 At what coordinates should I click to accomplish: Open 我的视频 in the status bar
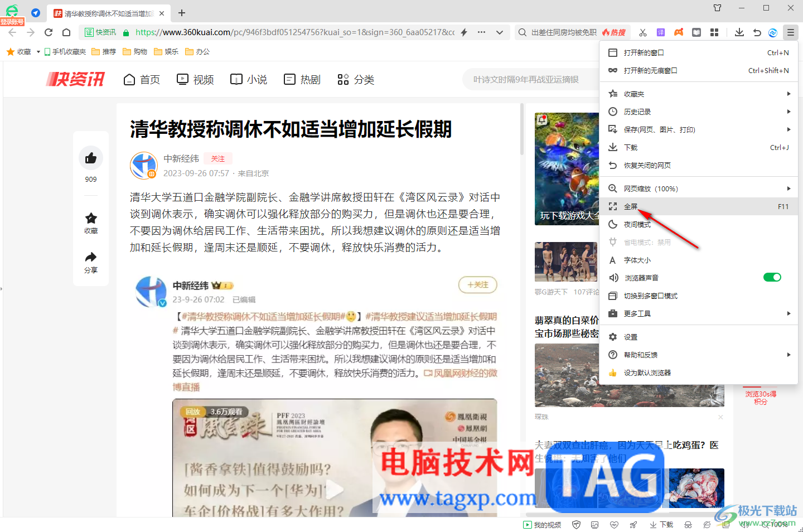click(x=543, y=525)
